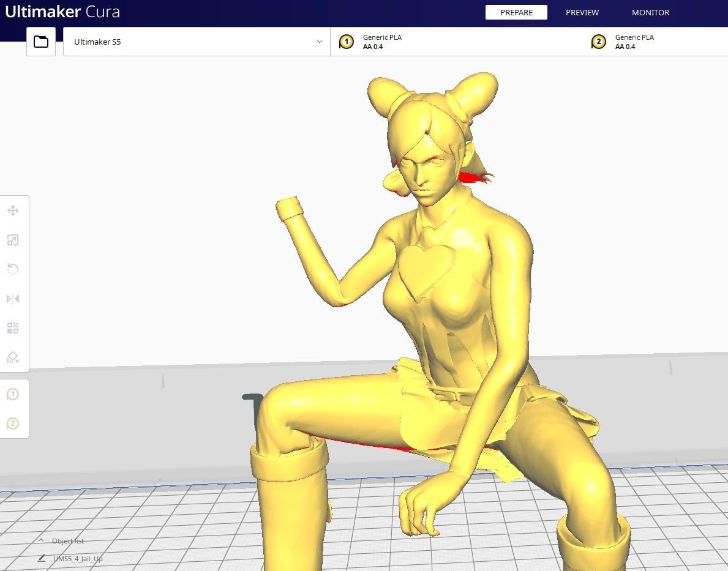
Task: Click the job name UMS5_4_Jail_Up
Action: click(x=78, y=559)
